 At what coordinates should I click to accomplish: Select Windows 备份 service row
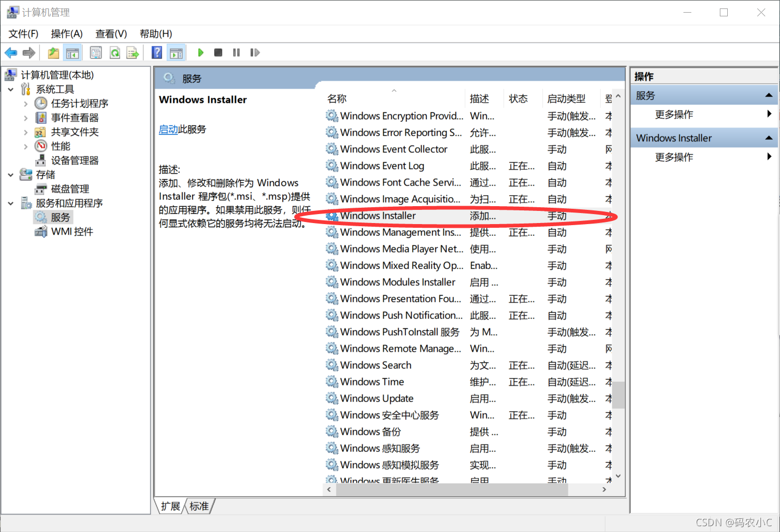click(468, 432)
